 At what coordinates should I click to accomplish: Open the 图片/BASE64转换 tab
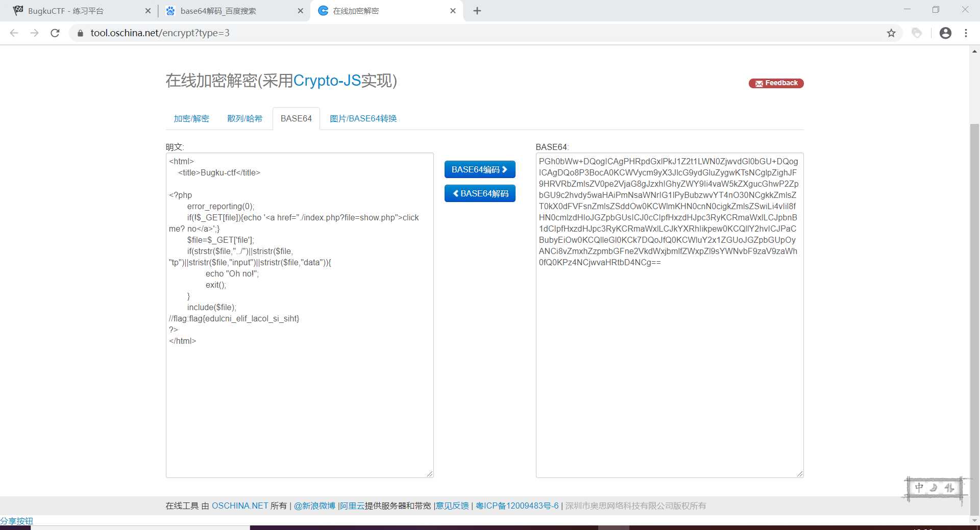pyautogui.click(x=363, y=118)
